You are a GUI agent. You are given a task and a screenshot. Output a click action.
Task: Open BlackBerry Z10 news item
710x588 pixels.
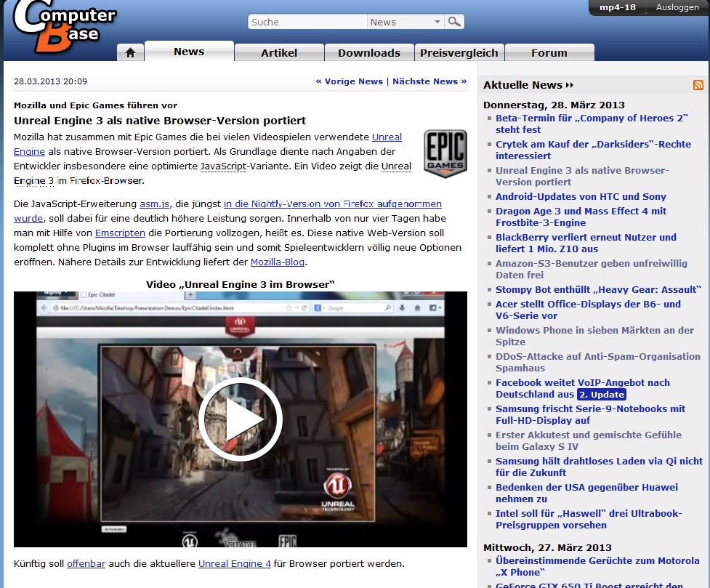point(586,243)
